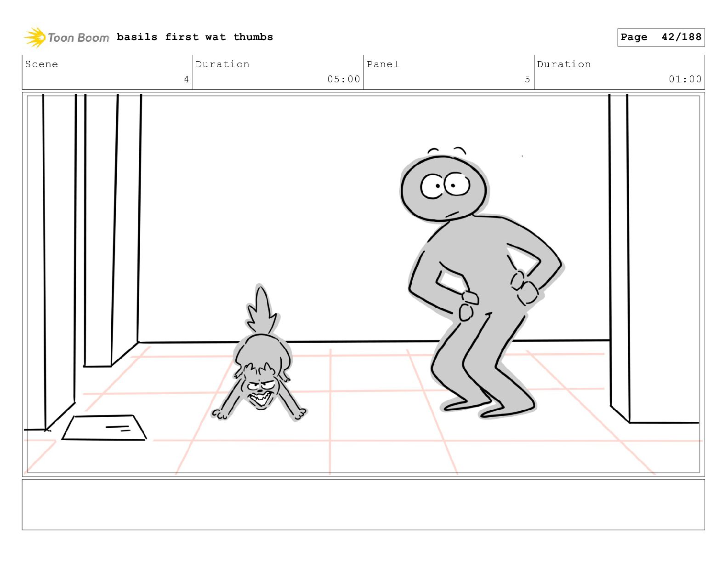The width and height of the screenshot is (728, 563).
Task: Click the Page 42/188 indicator
Action: 661,37
